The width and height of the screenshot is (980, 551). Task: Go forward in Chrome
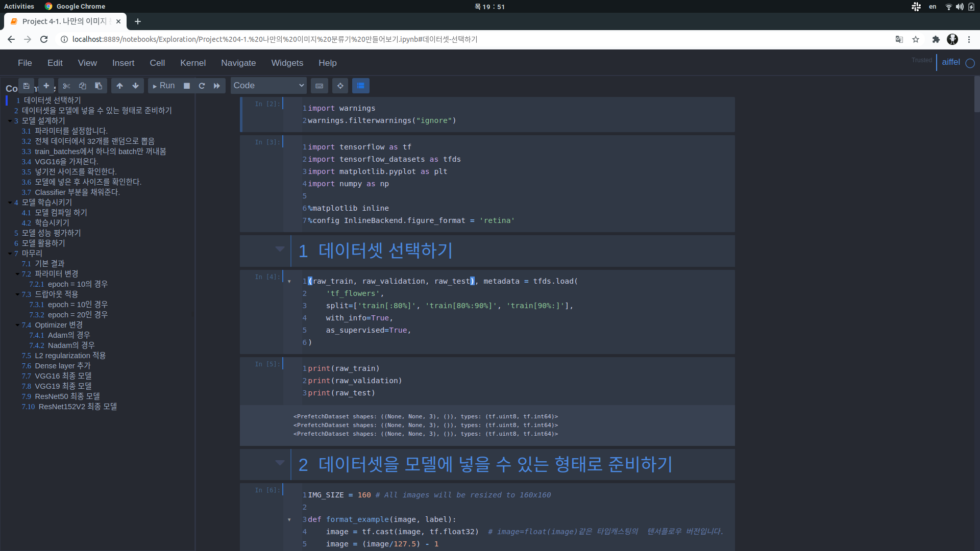tap(28, 39)
